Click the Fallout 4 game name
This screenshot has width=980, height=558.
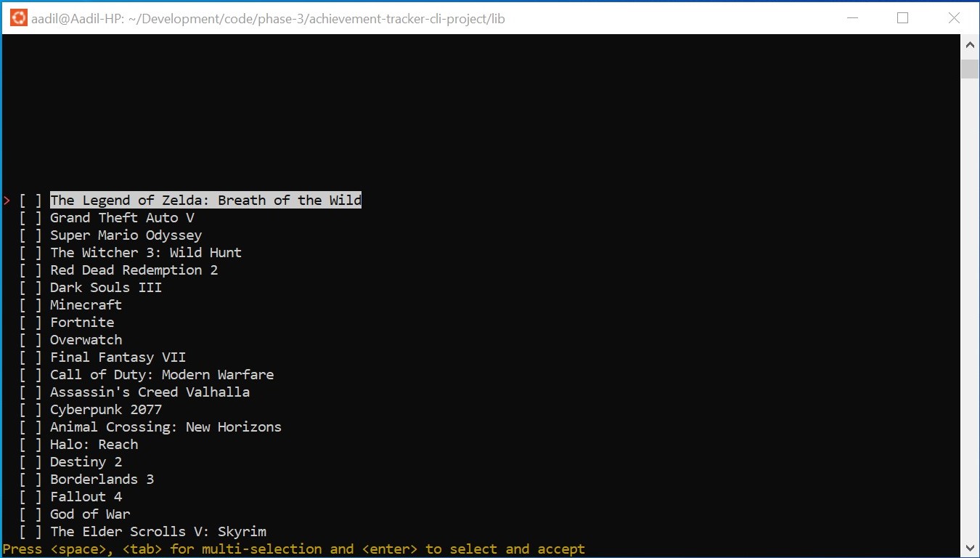tap(86, 497)
